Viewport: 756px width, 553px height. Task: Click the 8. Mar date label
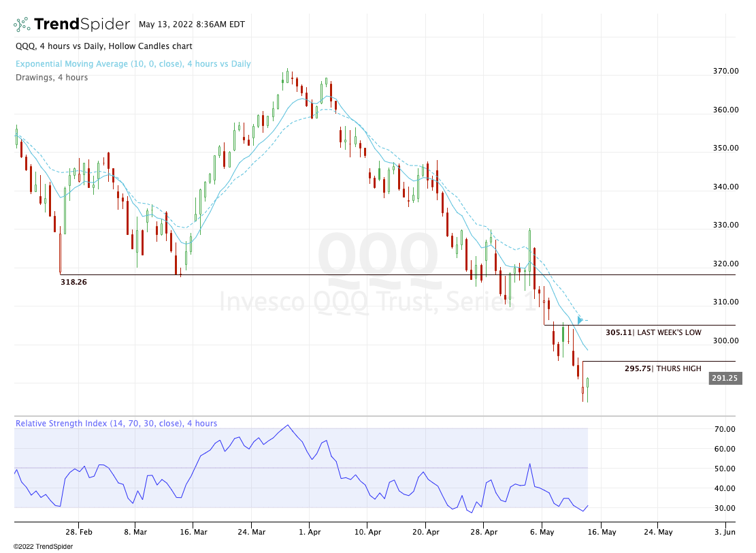135,532
